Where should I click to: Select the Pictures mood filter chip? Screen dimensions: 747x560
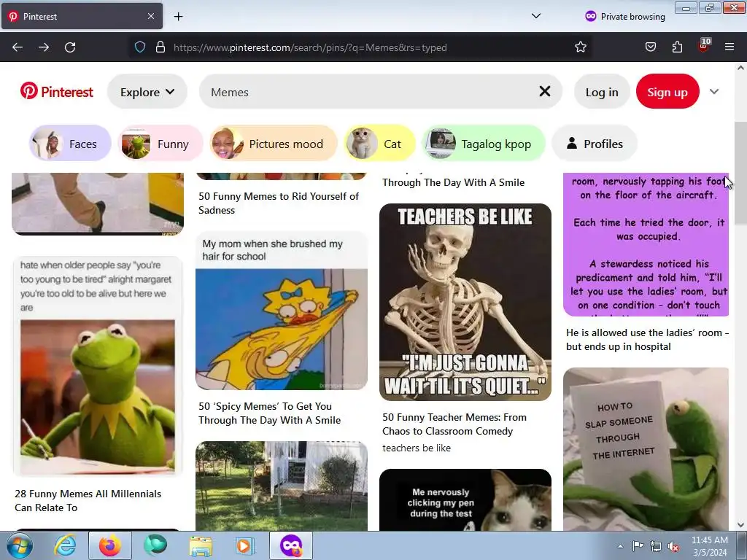tap(274, 144)
